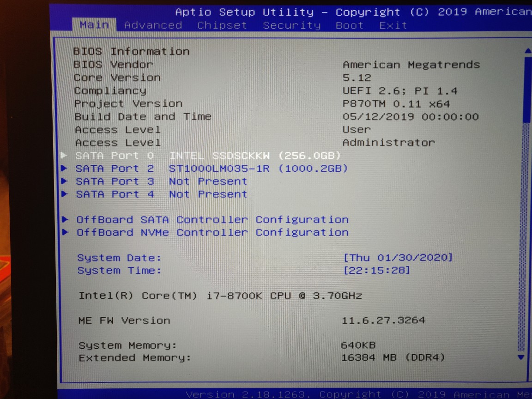Click ST1000LM035-1R (1000.2GB) drive name
Viewport: 532px width, 399px height.
[258, 168]
